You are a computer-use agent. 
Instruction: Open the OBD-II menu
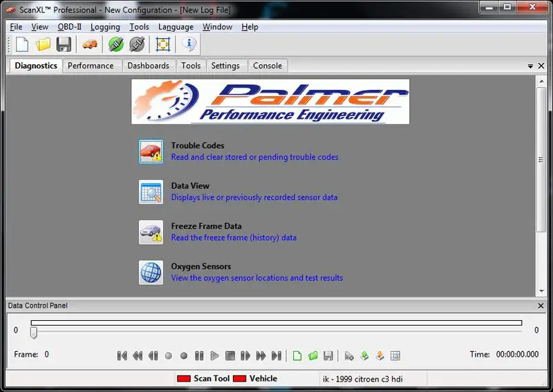point(70,27)
